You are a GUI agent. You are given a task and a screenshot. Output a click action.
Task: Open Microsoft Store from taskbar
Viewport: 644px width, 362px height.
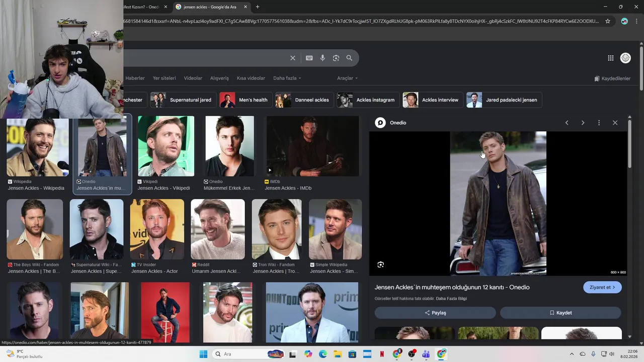[x=352, y=354]
